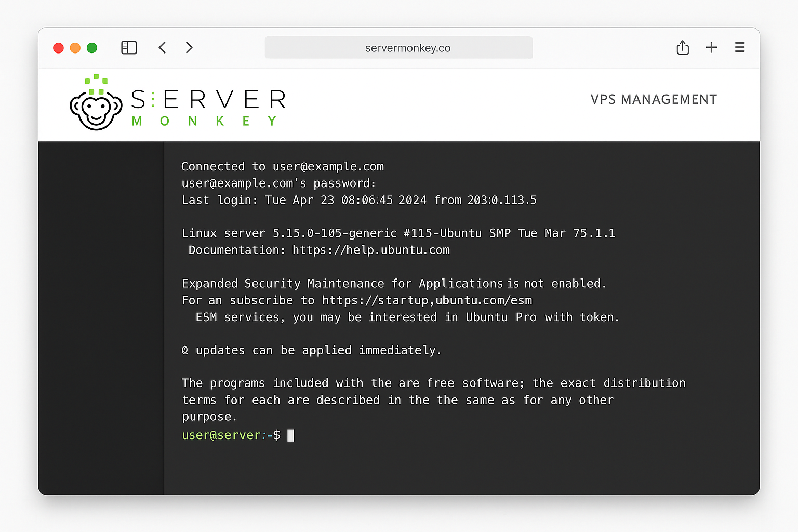Open a new tab with the plus icon
798x532 pixels.
711,48
